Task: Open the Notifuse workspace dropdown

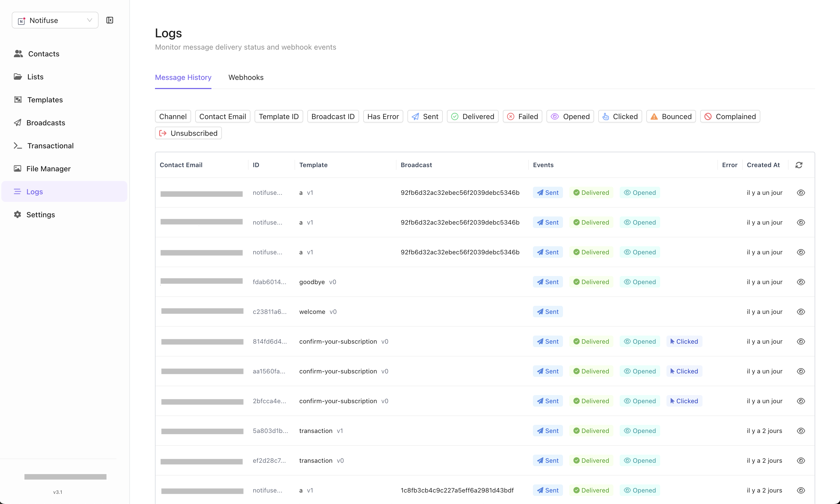Action: pyautogui.click(x=55, y=20)
